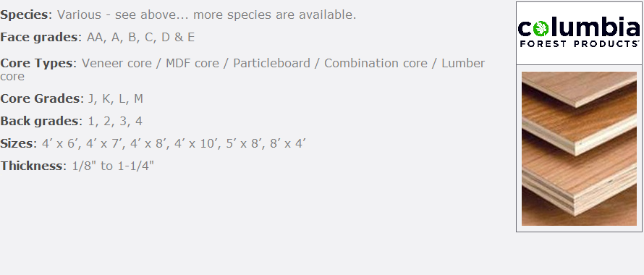Select the "Back grades" label

pos(39,122)
